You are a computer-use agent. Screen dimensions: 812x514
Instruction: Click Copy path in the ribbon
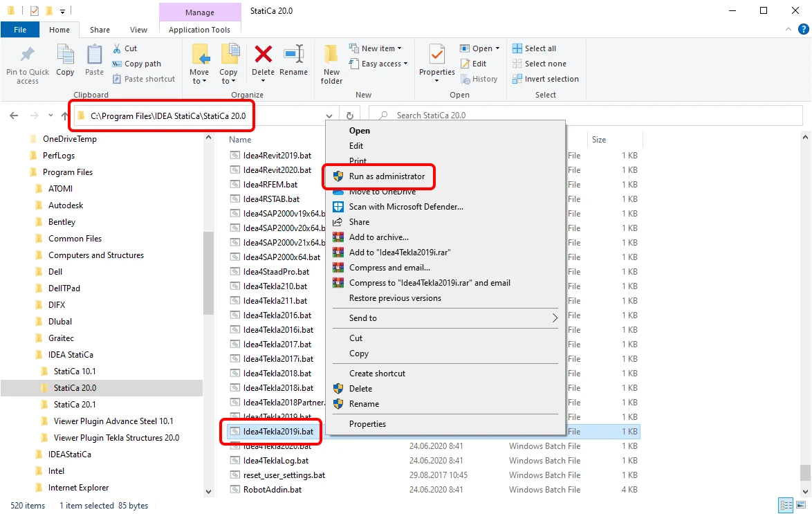137,64
